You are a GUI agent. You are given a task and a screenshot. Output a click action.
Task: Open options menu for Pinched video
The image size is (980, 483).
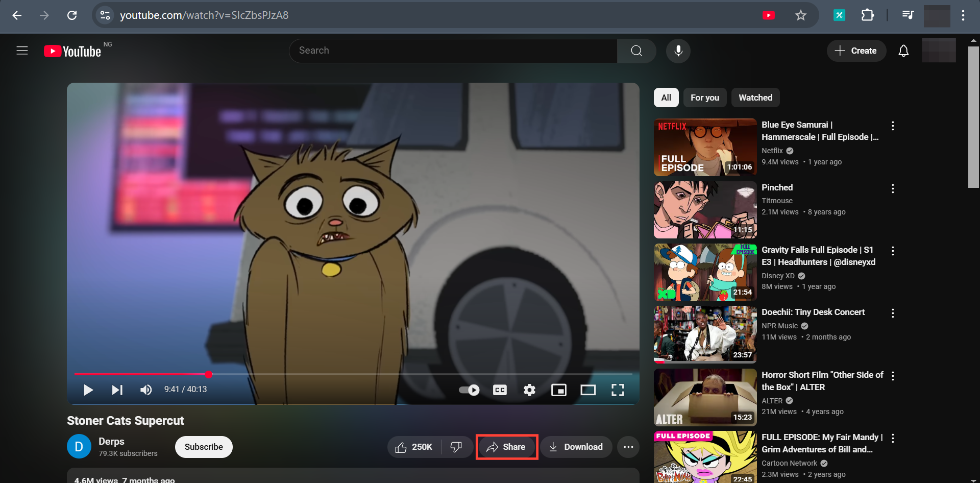pos(893,188)
